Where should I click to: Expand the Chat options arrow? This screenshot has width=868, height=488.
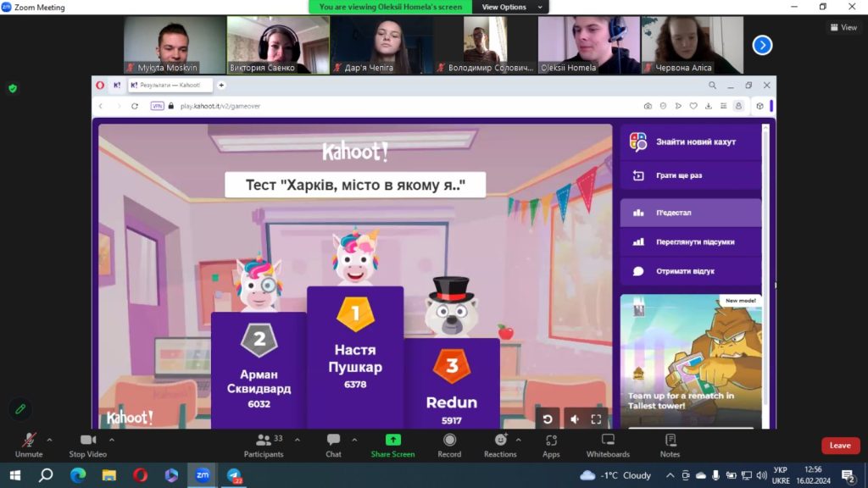point(354,441)
